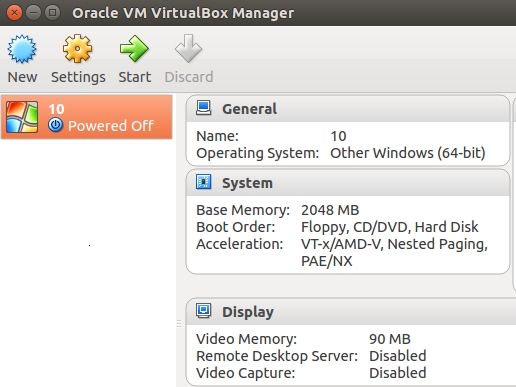Click Remote Desktop Server 'Disabled' value

coord(398,356)
